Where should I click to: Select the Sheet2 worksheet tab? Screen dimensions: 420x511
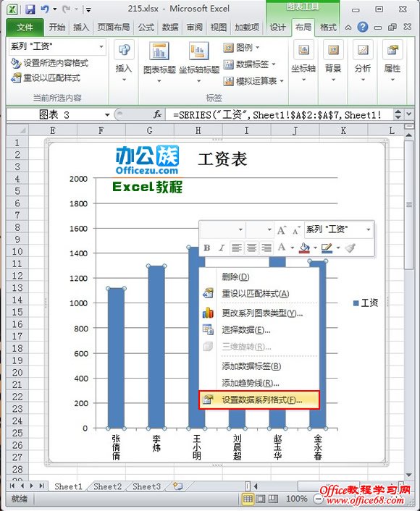pos(107,486)
